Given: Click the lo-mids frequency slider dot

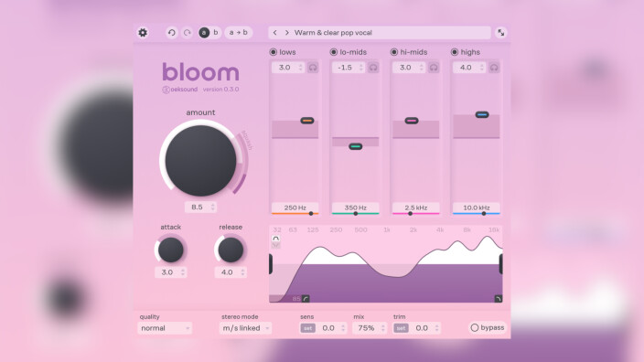Looking at the screenshot, I should 356,213.
